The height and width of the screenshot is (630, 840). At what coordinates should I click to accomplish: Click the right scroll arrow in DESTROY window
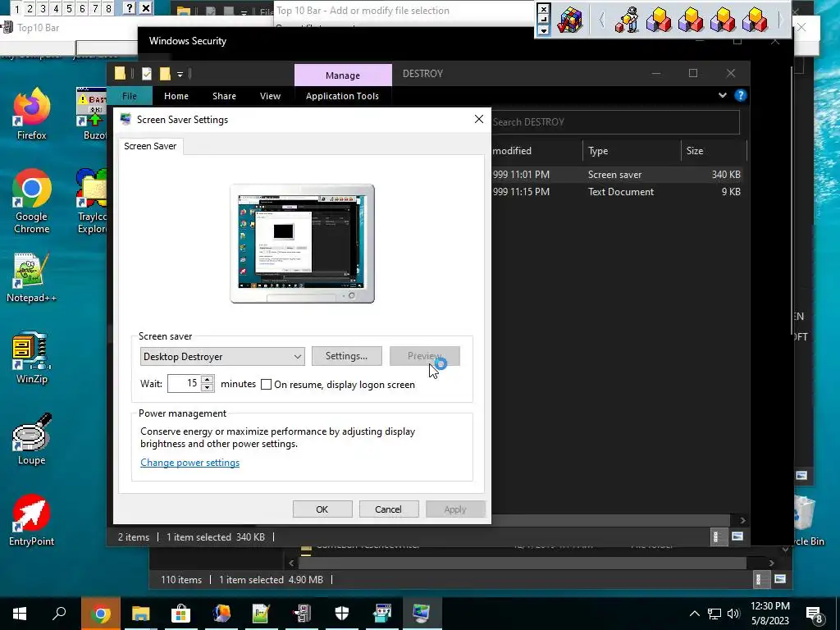point(742,520)
